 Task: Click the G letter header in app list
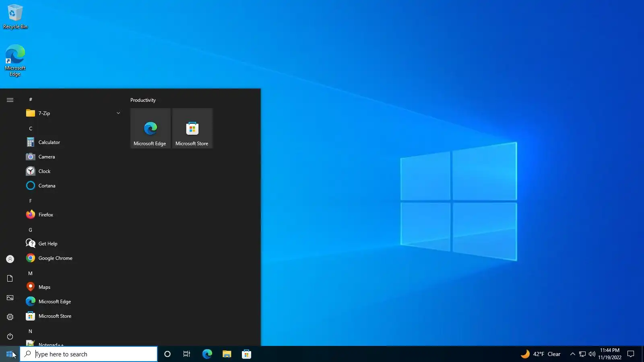click(x=31, y=230)
